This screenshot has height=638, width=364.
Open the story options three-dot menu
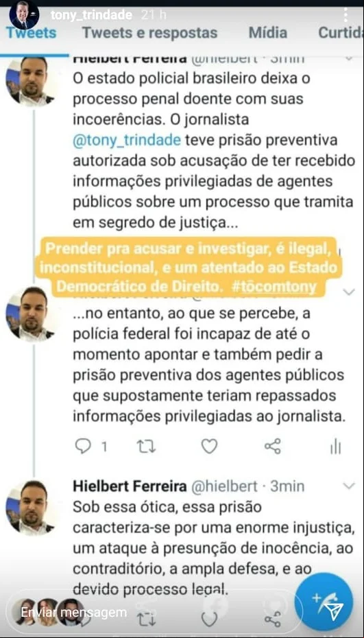click(x=345, y=16)
